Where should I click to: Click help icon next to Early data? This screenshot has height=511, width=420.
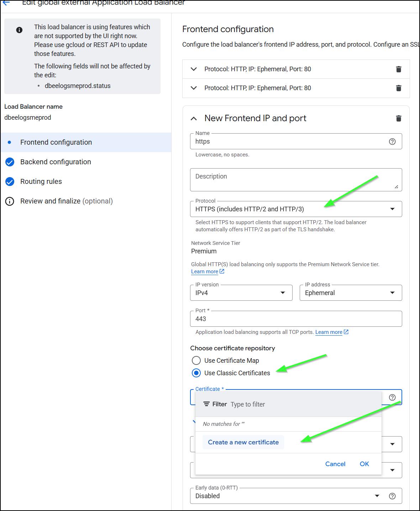pyautogui.click(x=392, y=496)
